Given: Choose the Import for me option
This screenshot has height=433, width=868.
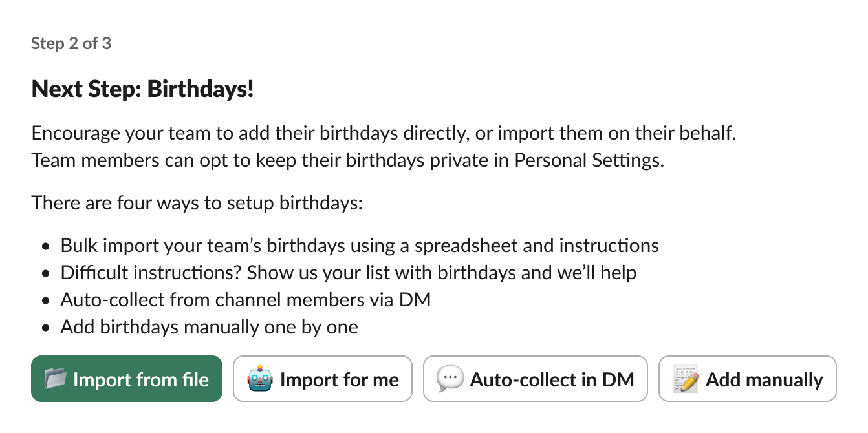Looking at the screenshot, I should (x=322, y=379).
